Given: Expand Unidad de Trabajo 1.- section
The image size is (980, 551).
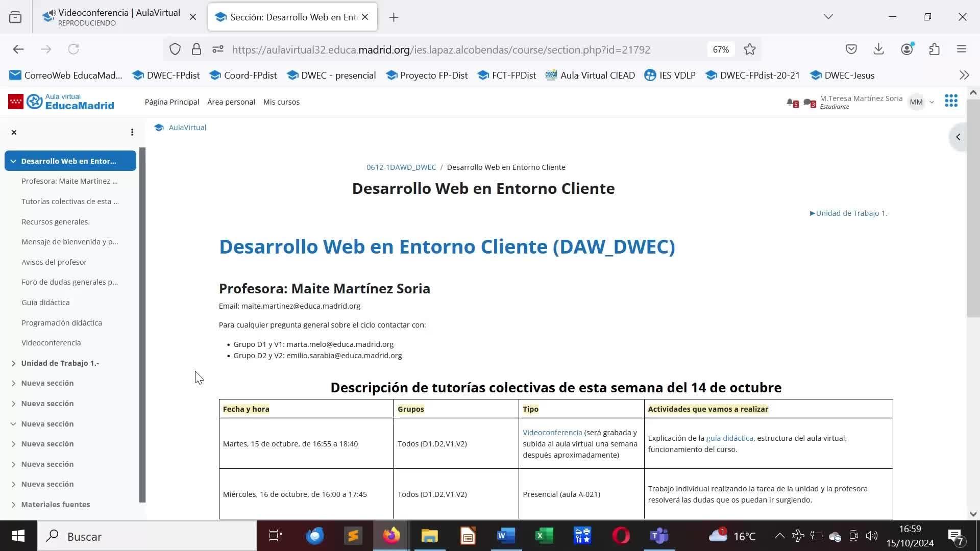Looking at the screenshot, I should click(x=13, y=363).
